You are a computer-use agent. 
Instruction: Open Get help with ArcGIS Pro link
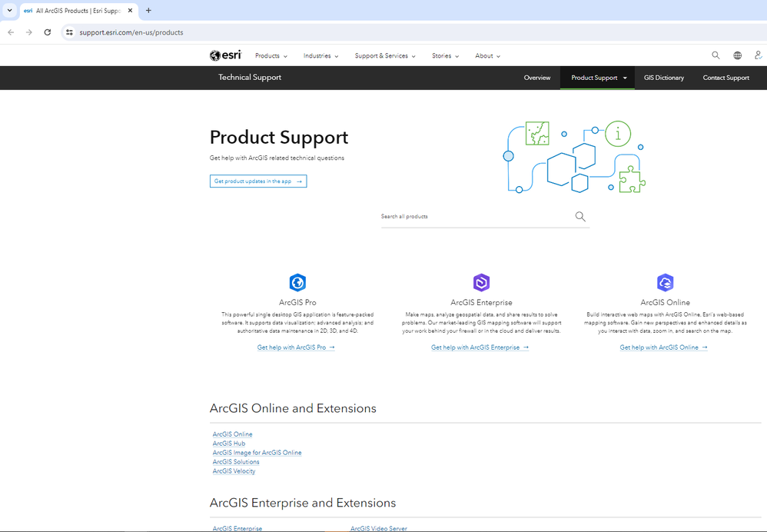click(296, 347)
